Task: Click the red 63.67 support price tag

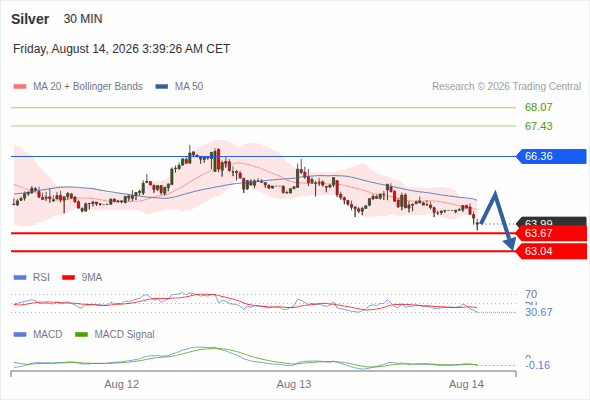Action: click(551, 233)
